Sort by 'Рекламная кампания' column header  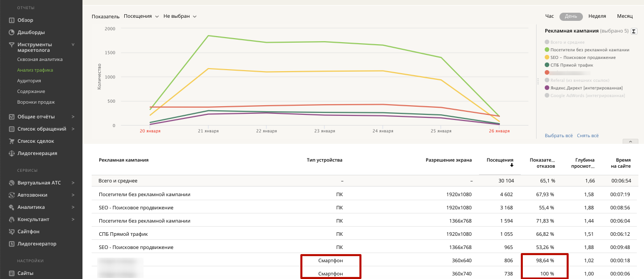pos(124,160)
